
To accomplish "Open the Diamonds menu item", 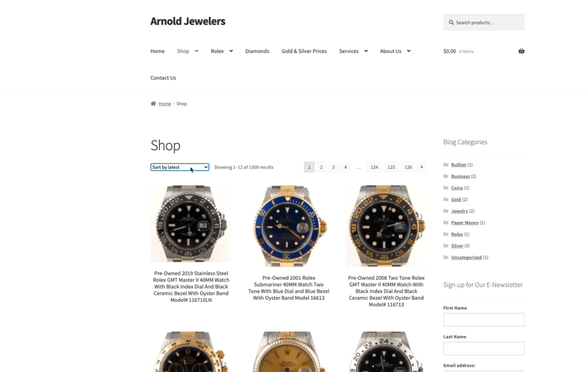I will (x=258, y=51).
